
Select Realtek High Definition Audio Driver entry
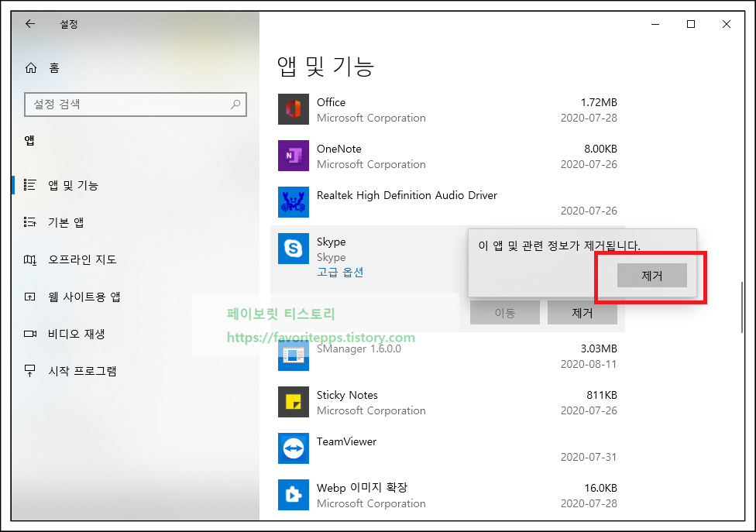click(x=407, y=195)
